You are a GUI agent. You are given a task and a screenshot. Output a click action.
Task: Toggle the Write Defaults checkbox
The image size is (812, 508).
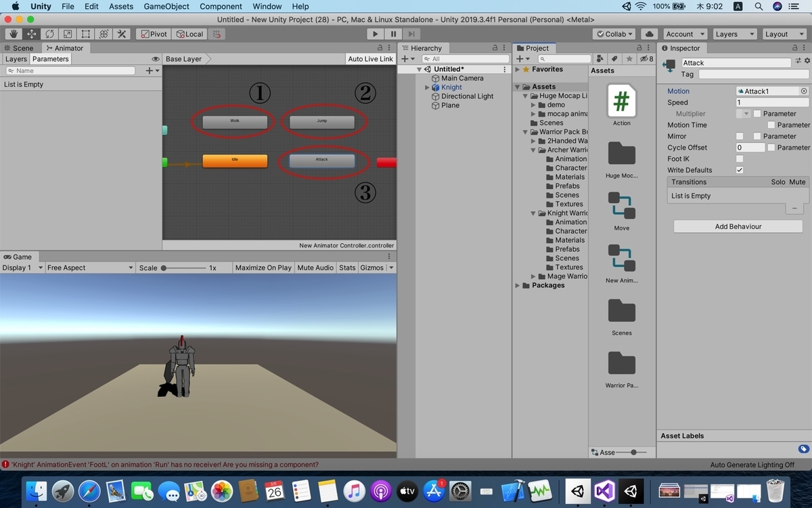740,170
